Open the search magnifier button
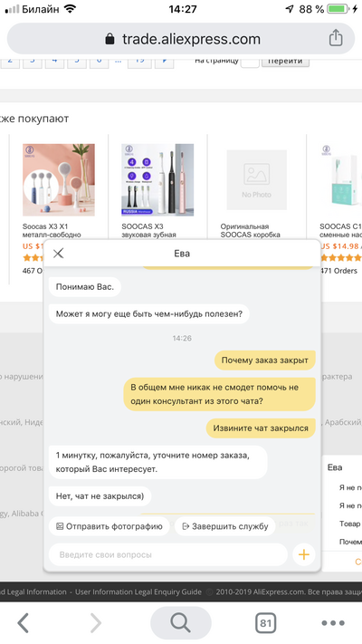362x644 pixels. 181,622
